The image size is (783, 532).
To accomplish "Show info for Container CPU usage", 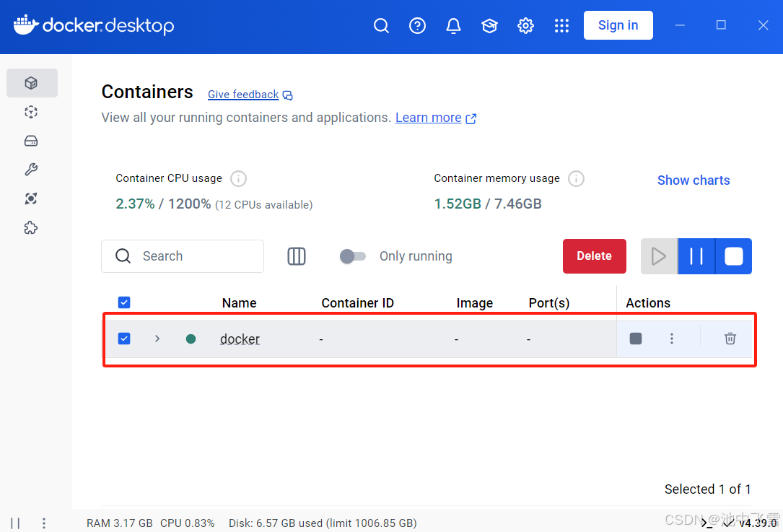I will pyautogui.click(x=238, y=178).
